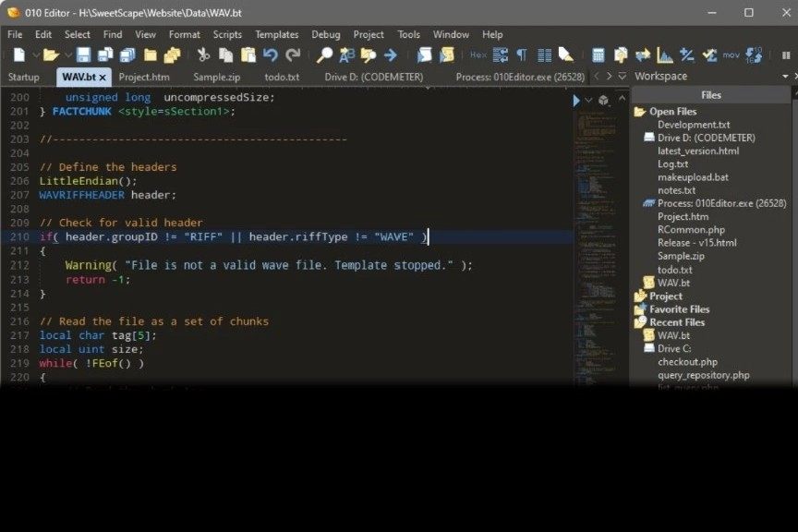The height and width of the screenshot is (532, 798).
Task: Open the Calculator tool
Action: (x=598, y=55)
